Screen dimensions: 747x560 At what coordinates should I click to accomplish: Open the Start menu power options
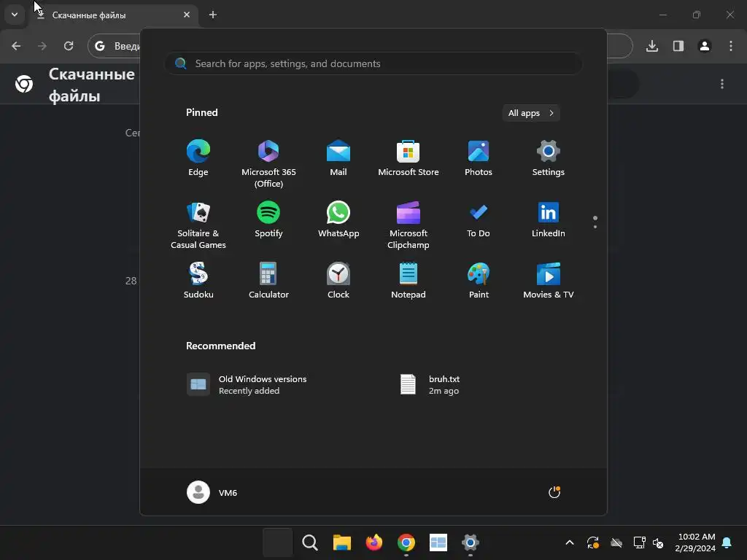(554, 492)
